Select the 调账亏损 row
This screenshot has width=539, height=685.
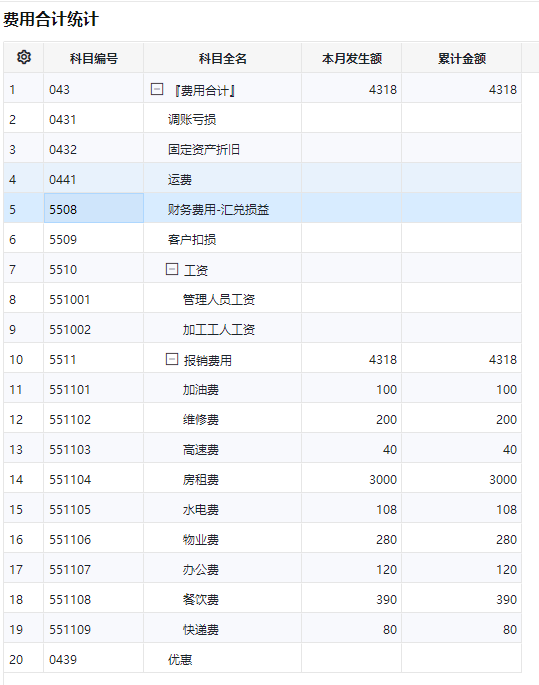[x=263, y=118]
